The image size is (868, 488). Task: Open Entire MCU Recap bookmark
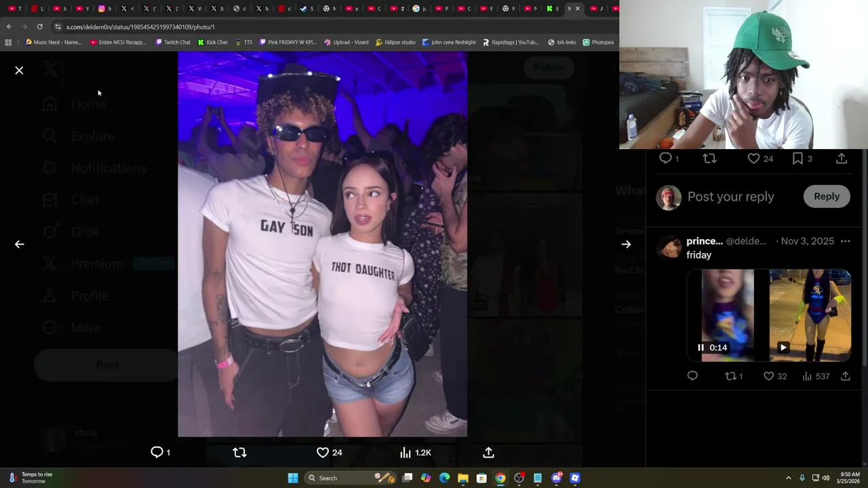click(x=118, y=42)
